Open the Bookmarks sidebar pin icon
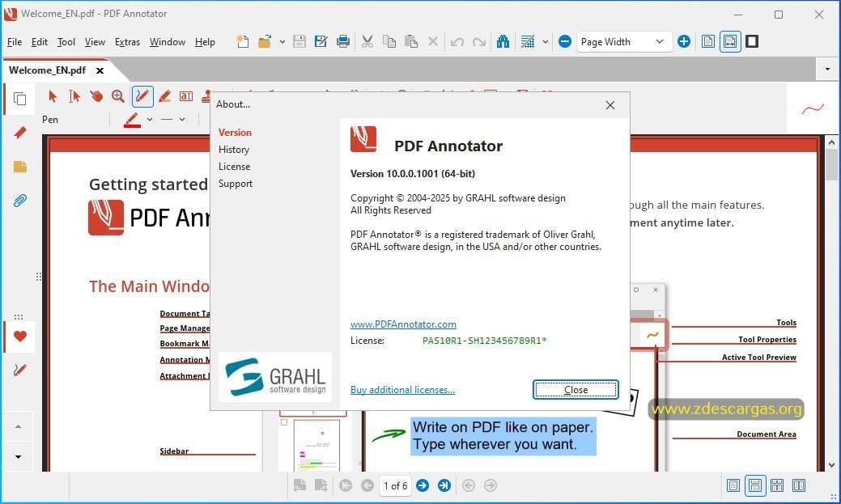The image size is (841, 504). (x=20, y=133)
